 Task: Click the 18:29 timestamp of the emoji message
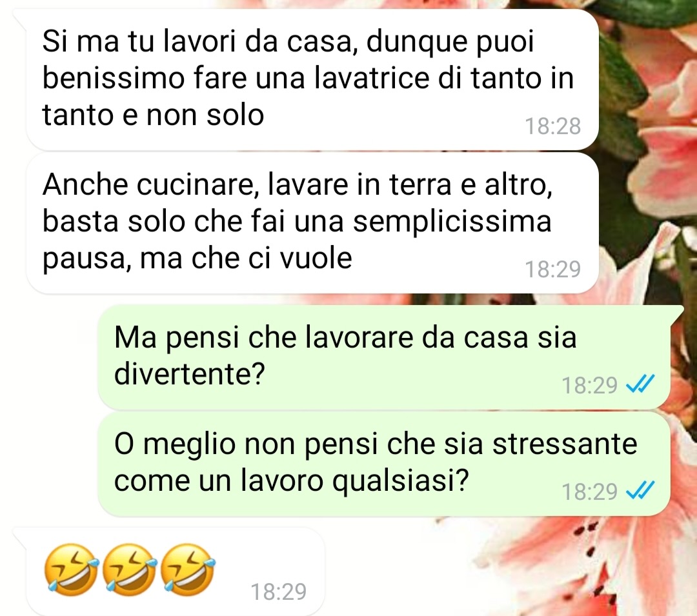point(279,591)
